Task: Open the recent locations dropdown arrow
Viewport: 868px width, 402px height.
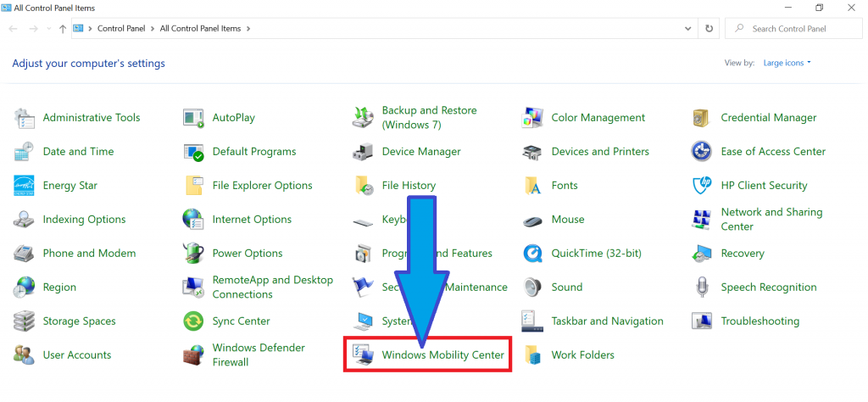Action: click(x=48, y=28)
